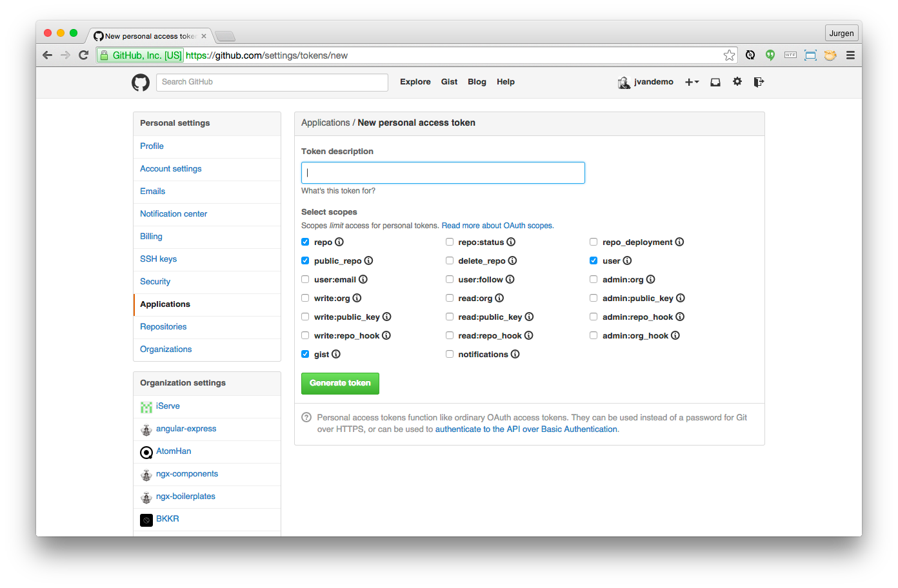Open the Explore menu item
898x588 pixels.
(415, 82)
